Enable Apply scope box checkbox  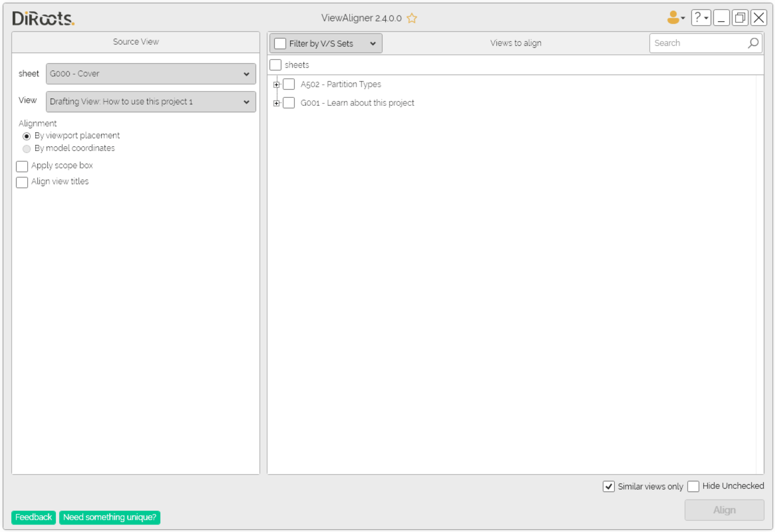(x=22, y=167)
